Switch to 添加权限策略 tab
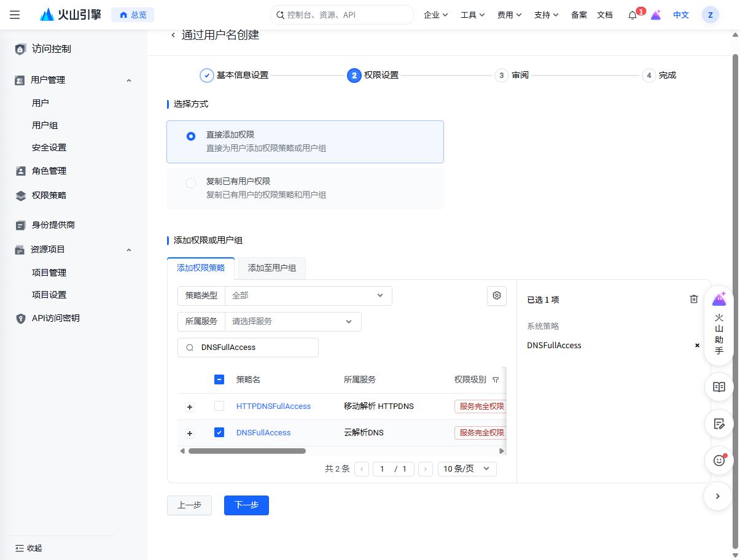The width and height of the screenshot is (740, 560). (201, 268)
